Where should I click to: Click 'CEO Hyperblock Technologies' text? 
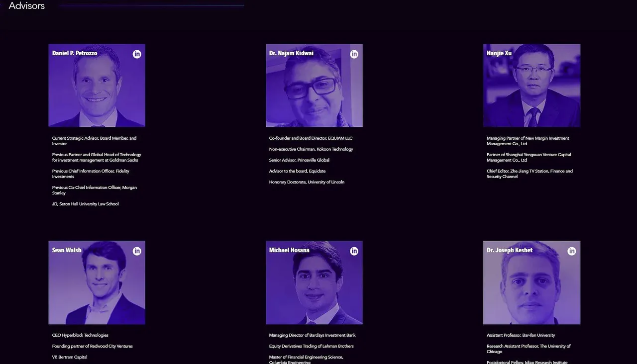80,335
